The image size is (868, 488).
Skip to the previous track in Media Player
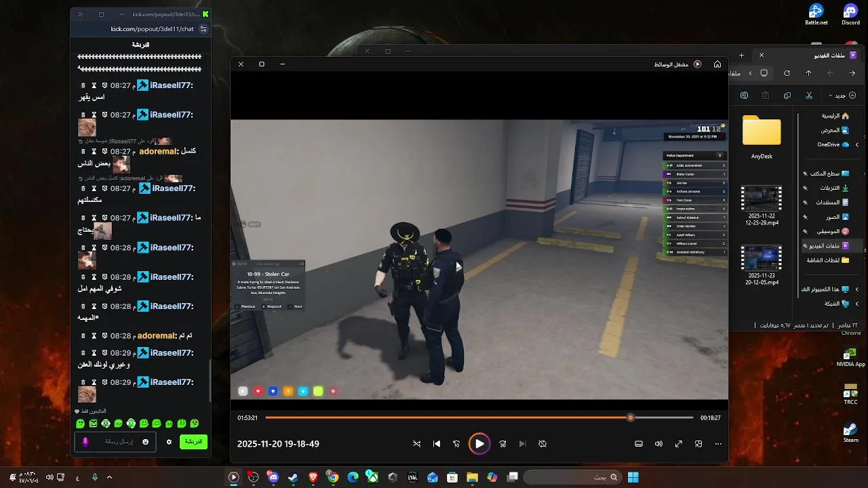[437, 444]
